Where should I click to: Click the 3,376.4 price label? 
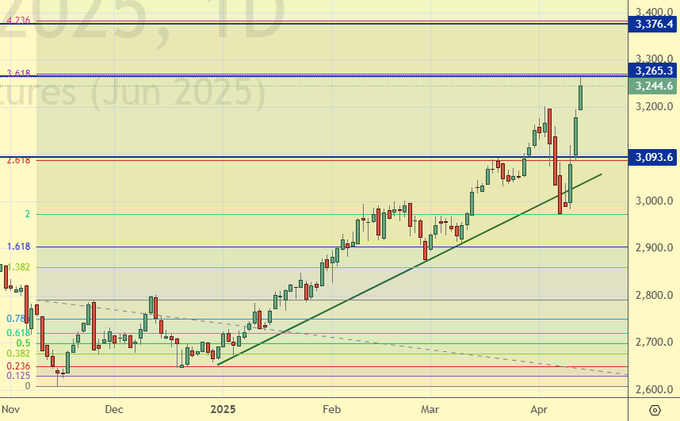(x=653, y=23)
